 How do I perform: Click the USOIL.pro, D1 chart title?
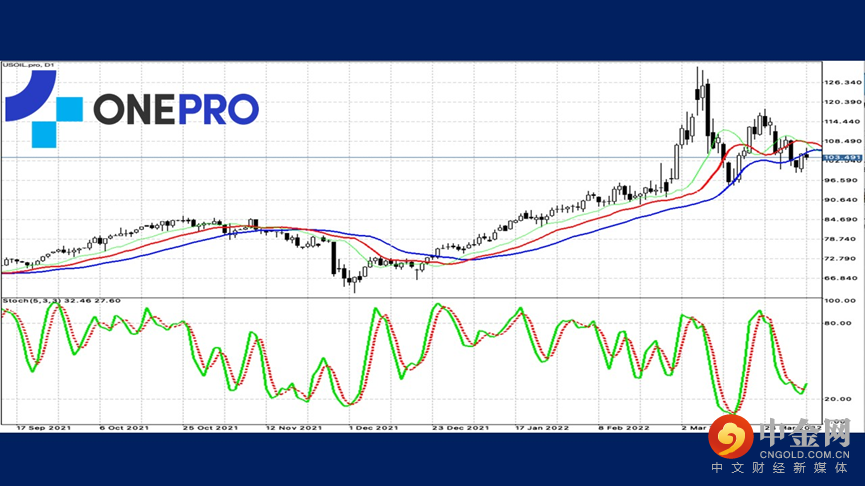click(28, 65)
